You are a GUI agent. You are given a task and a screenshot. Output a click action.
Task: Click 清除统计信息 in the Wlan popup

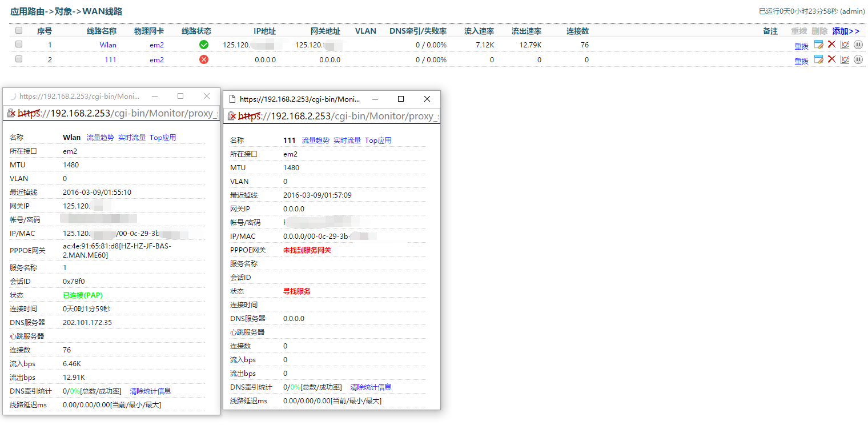coord(150,391)
